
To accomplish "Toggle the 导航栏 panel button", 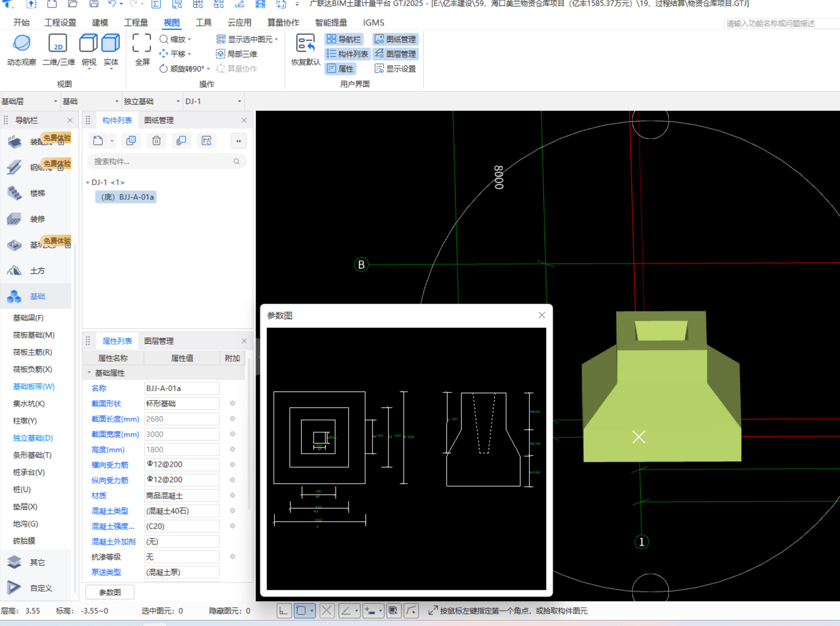I will point(344,39).
